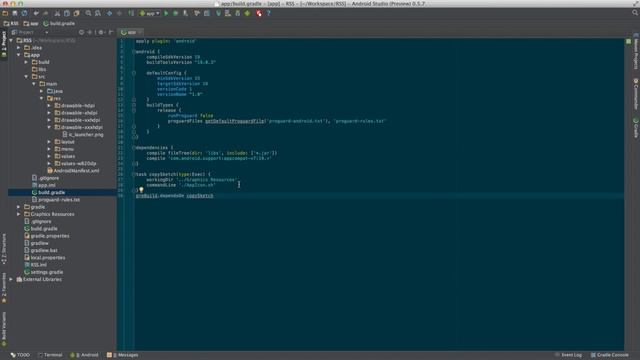Click the hide Project panel icon
Screen dimensions: 640x360
111,32
